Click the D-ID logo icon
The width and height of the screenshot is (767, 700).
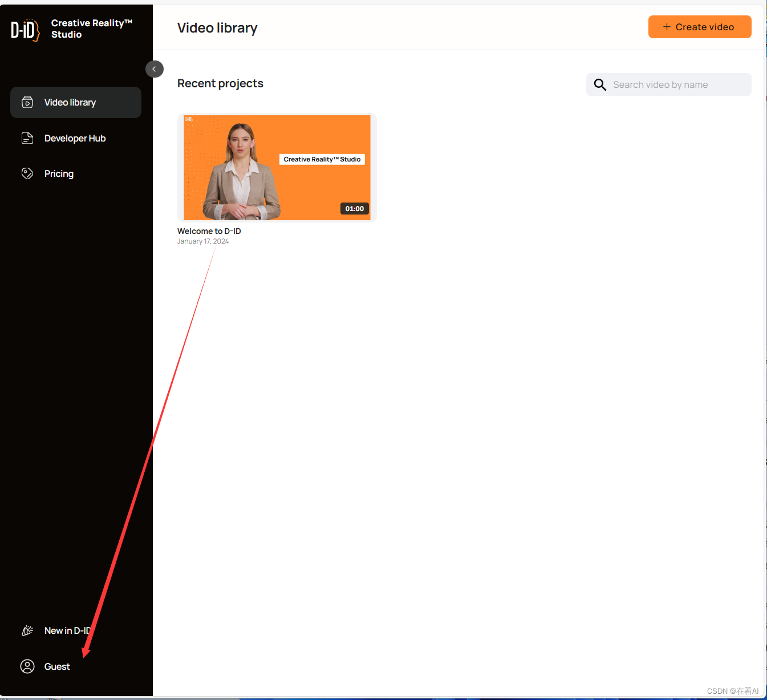click(x=25, y=30)
